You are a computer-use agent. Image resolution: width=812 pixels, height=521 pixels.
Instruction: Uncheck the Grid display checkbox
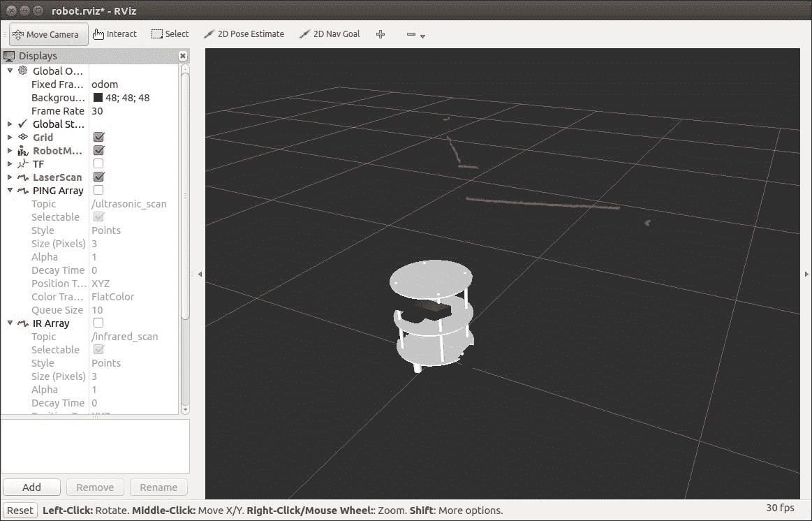(x=98, y=138)
